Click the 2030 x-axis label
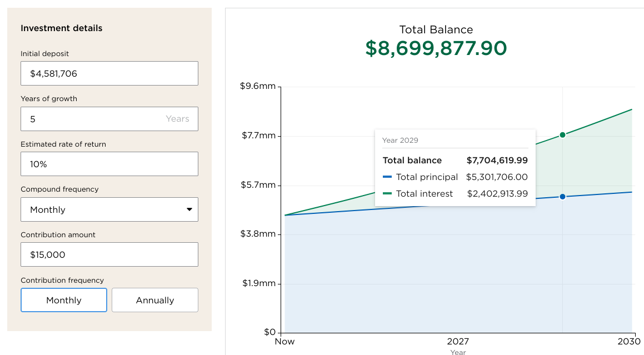The image size is (644, 355). pos(629,342)
